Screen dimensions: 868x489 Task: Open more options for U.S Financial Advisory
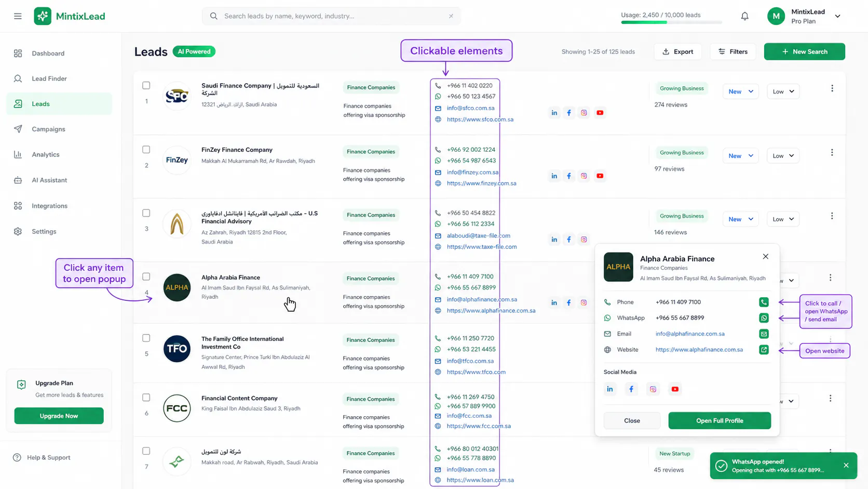(x=832, y=216)
